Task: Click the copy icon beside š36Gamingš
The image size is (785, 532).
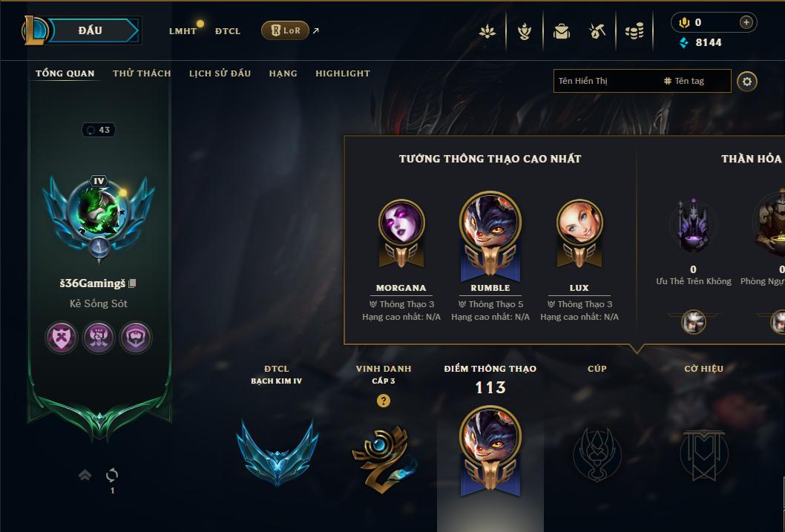Action: [x=132, y=283]
